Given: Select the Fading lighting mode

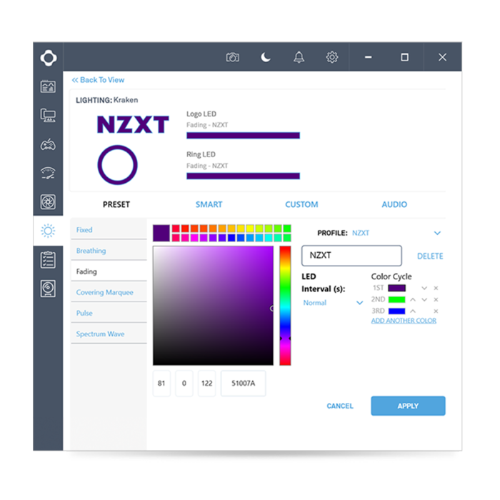Looking at the screenshot, I should tap(109, 271).
